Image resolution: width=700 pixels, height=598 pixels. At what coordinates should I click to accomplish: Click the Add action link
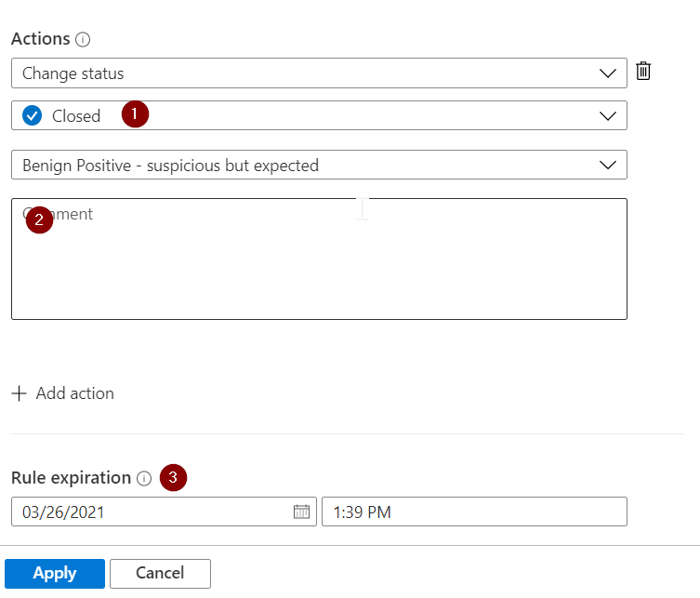click(x=74, y=393)
